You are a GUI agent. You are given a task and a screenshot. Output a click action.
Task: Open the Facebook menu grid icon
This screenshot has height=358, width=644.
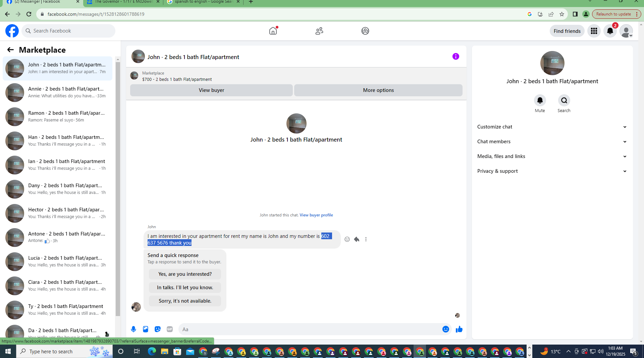point(594,31)
